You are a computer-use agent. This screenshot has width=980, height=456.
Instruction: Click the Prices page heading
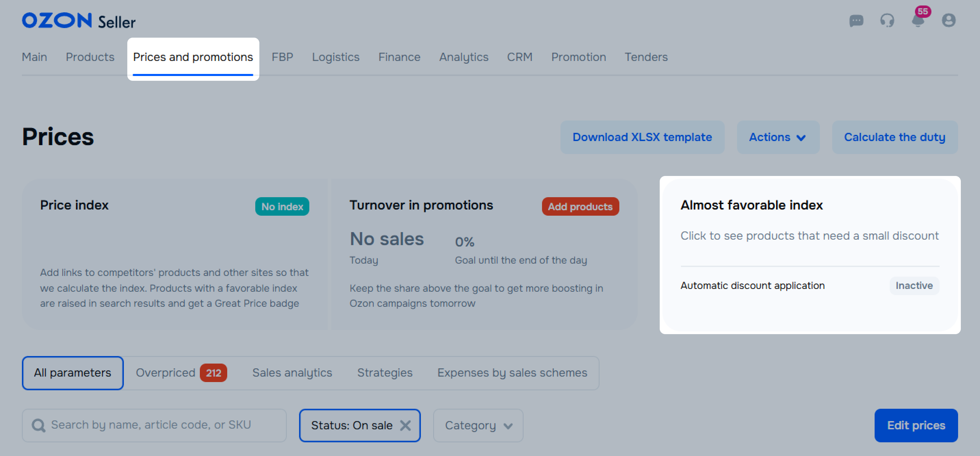point(58,137)
